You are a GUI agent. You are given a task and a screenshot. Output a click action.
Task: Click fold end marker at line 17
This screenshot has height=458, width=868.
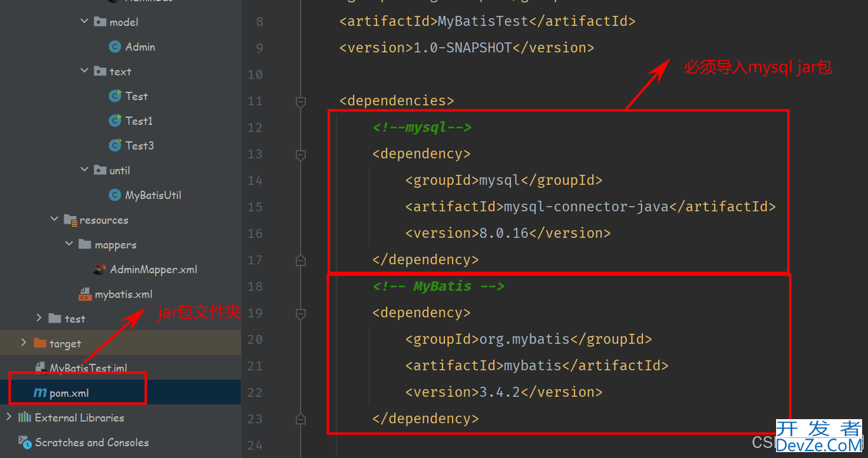[301, 260]
